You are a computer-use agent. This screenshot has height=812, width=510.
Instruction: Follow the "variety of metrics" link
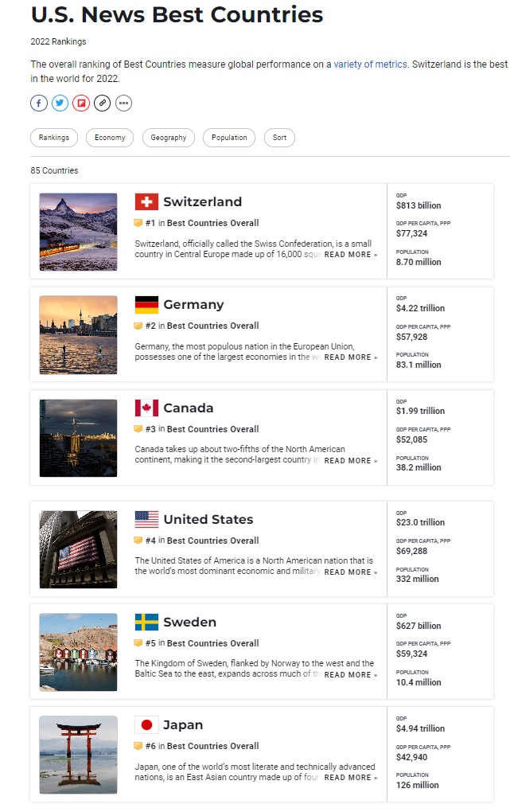(x=370, y=64)
